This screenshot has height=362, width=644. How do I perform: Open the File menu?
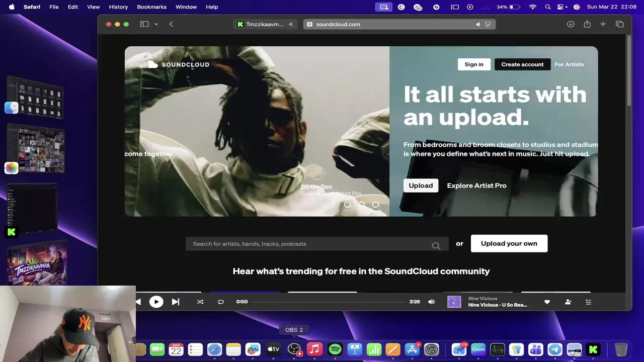[54, 7]
